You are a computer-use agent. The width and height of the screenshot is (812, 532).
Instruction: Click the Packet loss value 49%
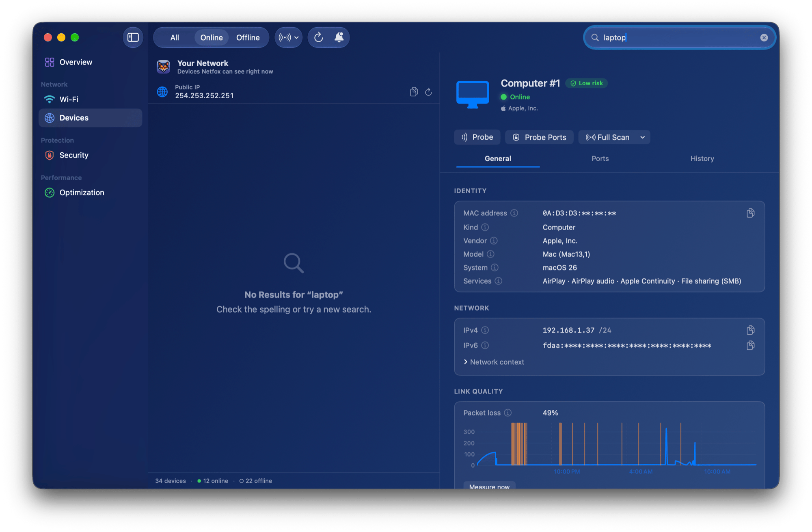[x=550, y=413]
